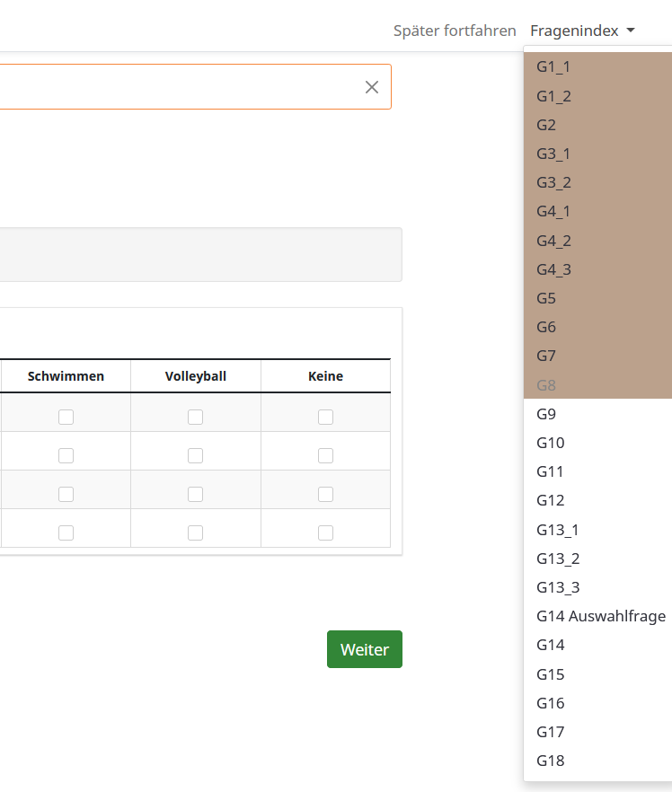This screenshot has height=792, width=672.
Task: Expand the Fragenindex dropdown caret
Action: [631, 31]
